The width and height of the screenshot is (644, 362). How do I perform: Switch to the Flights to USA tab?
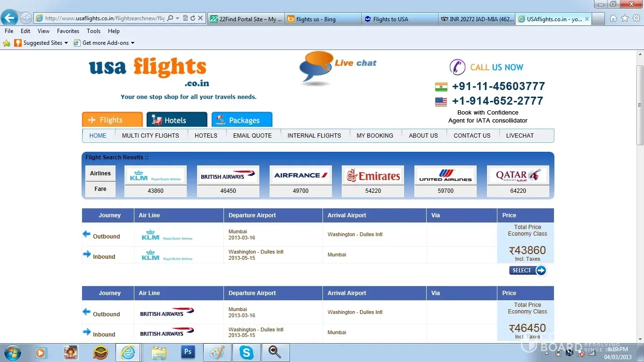400,19
